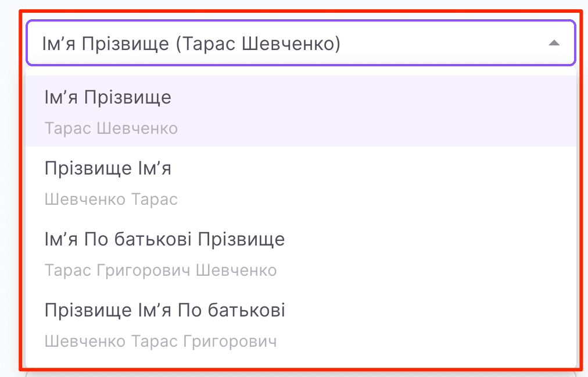
Task: Click the preview "Тарас Григорович Шевченко"
Action: pyautogui.click(x=162, y=270)
